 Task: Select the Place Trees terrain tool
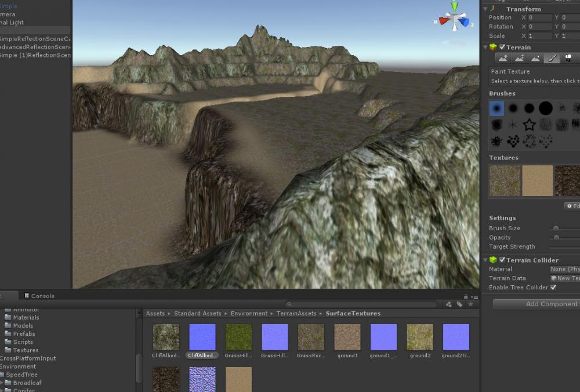(x=568, y=59)
